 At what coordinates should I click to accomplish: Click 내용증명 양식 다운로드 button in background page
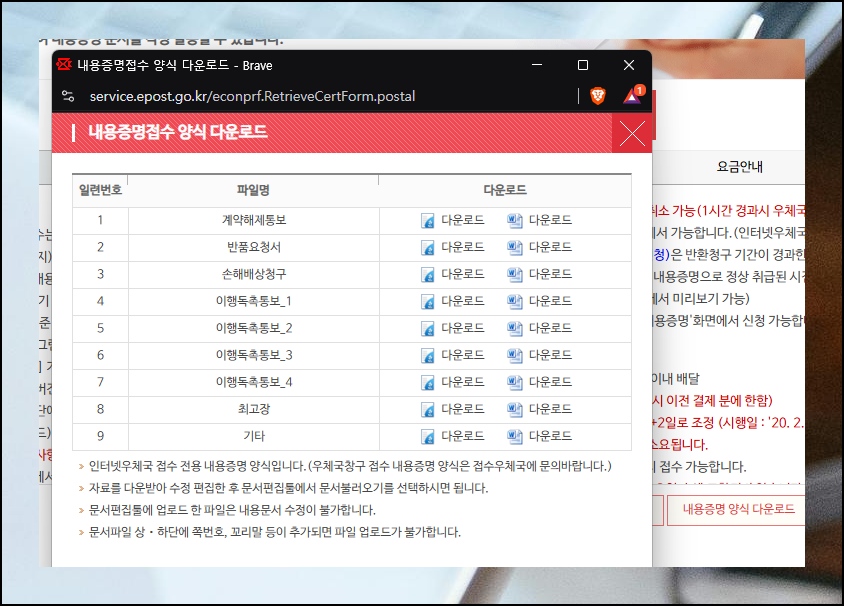click(x=738, y=509)
